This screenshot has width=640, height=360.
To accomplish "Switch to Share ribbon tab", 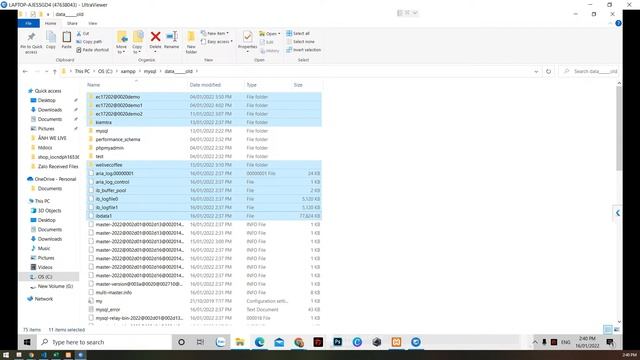I will pos(72,24).
